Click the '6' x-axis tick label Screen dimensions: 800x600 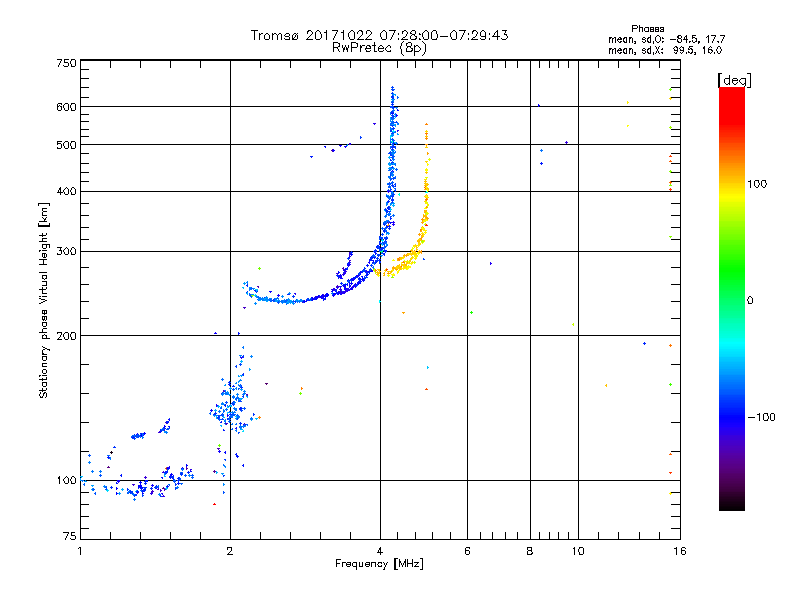[x=467, y=551]
